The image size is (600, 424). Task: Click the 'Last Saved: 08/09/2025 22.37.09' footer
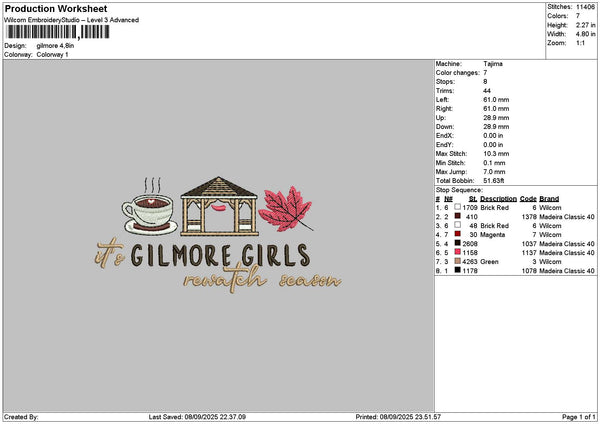[x=197, y=417]
